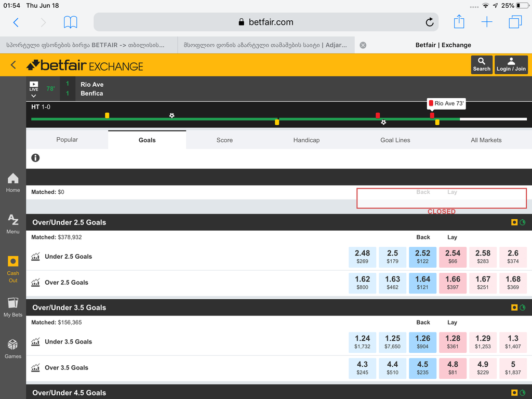The height and width of the screenshot is (399, 532).
Task: Show all open Safari tabs
Action: (515, 22)
